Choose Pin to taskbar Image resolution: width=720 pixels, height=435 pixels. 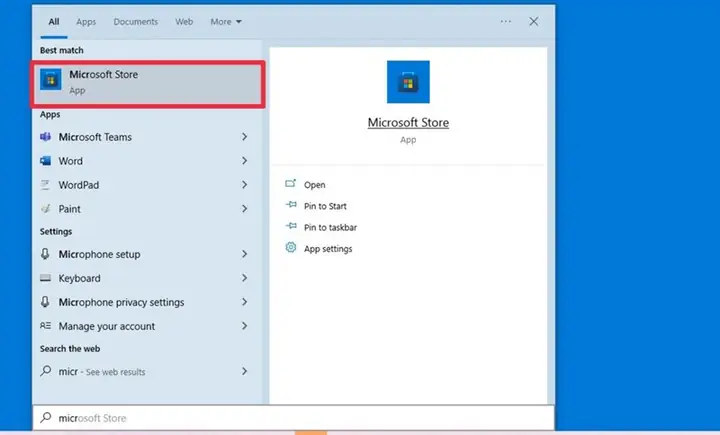tap(330, 227)
